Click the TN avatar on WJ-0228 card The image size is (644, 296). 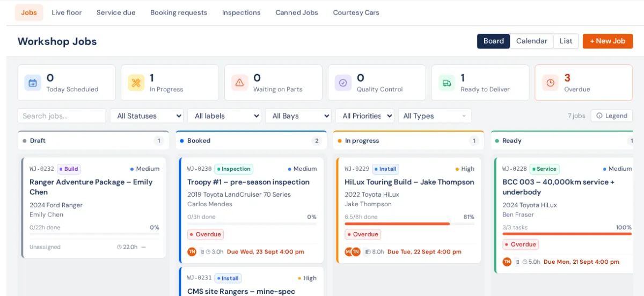coord(507,262)
